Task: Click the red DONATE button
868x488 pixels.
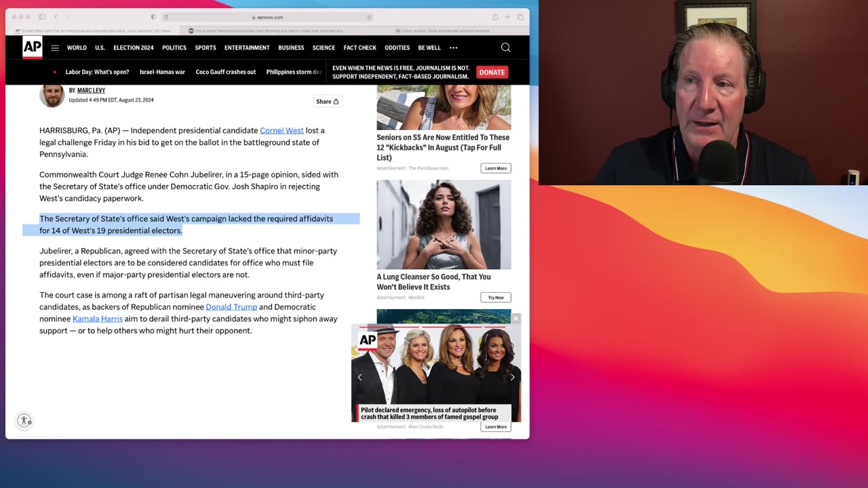Action: tap(492, 72)
